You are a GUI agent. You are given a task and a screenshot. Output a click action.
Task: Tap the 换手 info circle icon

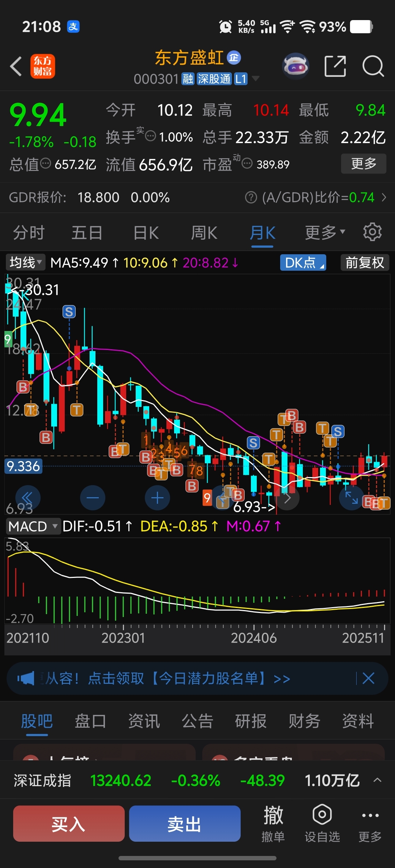[150, 136]
